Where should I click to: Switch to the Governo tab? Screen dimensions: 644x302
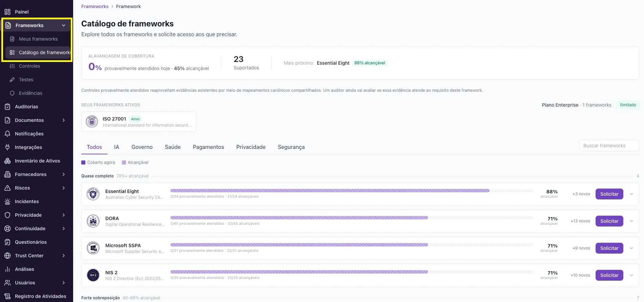click(142, 147)
